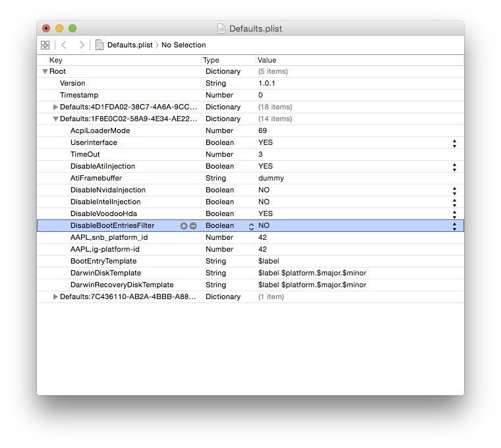The image size is (501, 448).
Task: Go back with the left arrow
Action: pos(64,45)
